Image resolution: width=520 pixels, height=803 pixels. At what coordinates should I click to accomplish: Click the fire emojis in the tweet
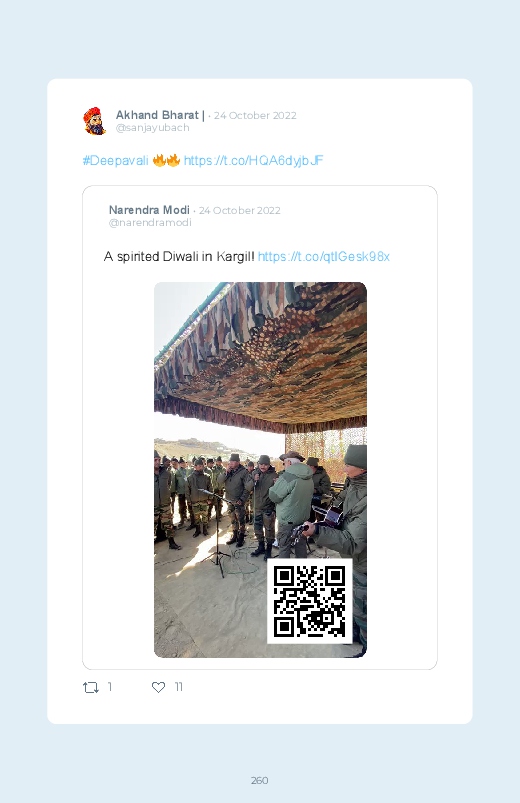(x=166, y=160)
